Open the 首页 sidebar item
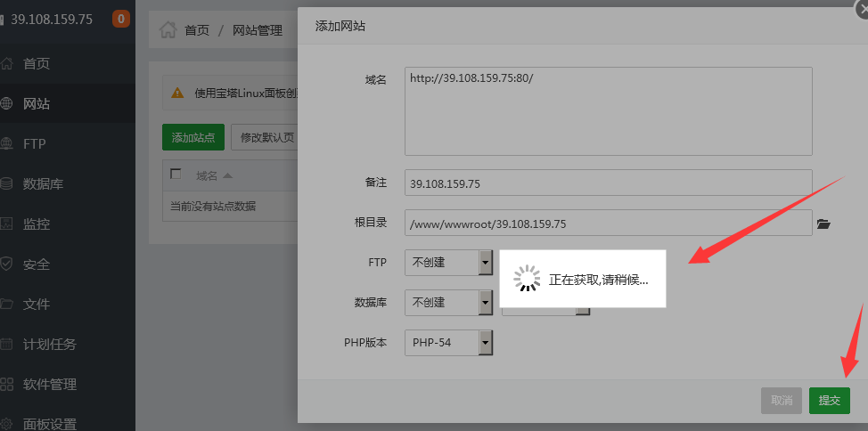 point(68,63)
